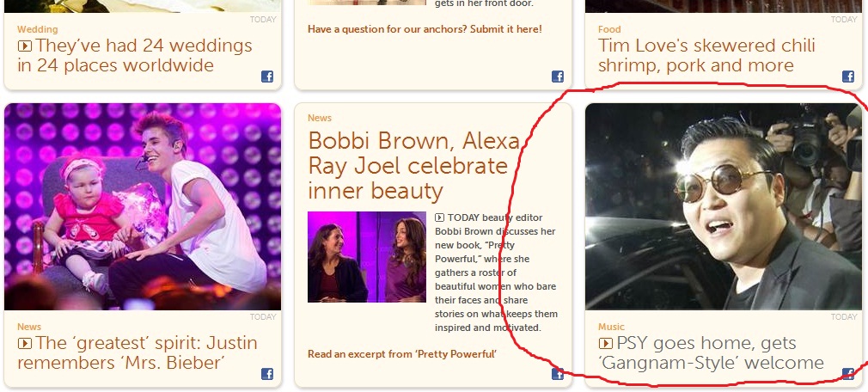Click Facebook icon on wedding story card
Viewport: 868px width, 392px height.
(267, 77)
